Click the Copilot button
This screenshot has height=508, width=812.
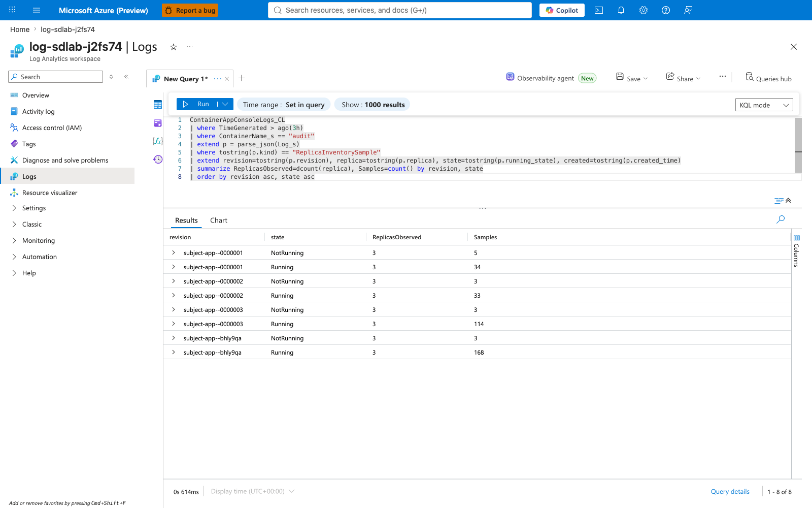(x=562, y=10)
